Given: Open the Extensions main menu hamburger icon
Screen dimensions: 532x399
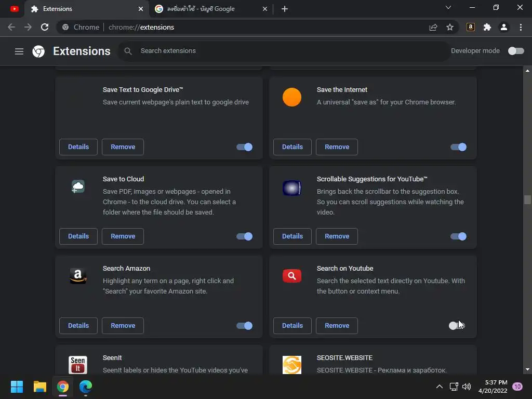Looking at the screenshot, I should coord(19,51).
